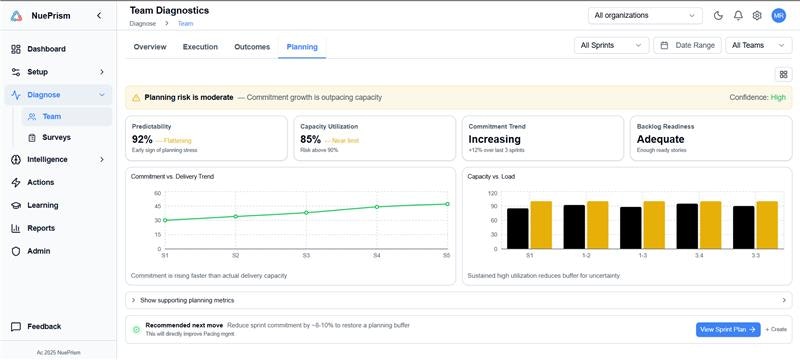Click the Predictability 92% card
The image size is (800, 360).
pyautogui.click(x=206, y=138)
